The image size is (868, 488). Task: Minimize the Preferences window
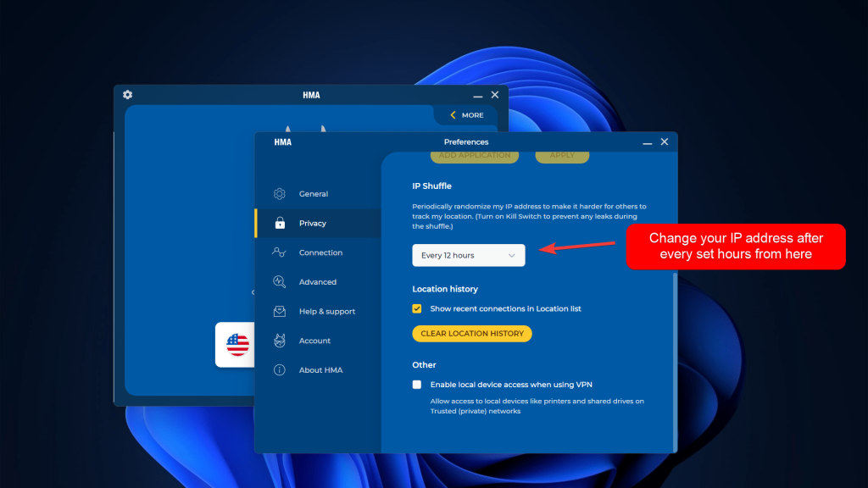pyautogui.click(x=647, y=142)
